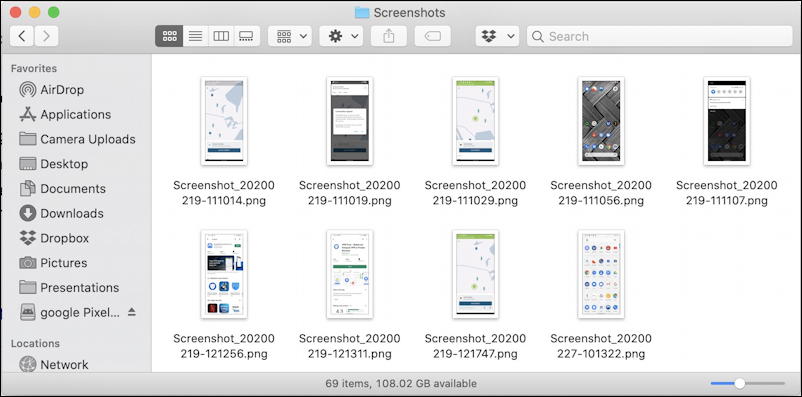The image size is (802, 397).
Task: Open Pictures in the sidebar
Action: pyautogui.click(x=53, y=263)
